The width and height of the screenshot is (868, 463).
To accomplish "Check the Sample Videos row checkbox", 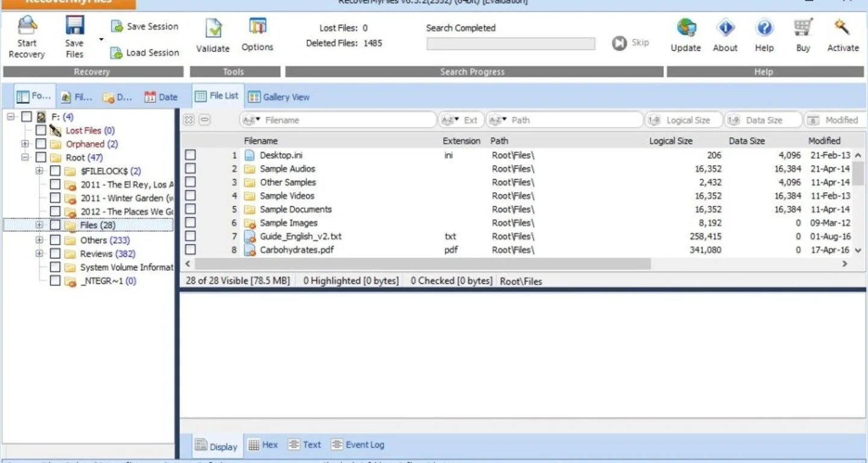I will pos(190,195).
